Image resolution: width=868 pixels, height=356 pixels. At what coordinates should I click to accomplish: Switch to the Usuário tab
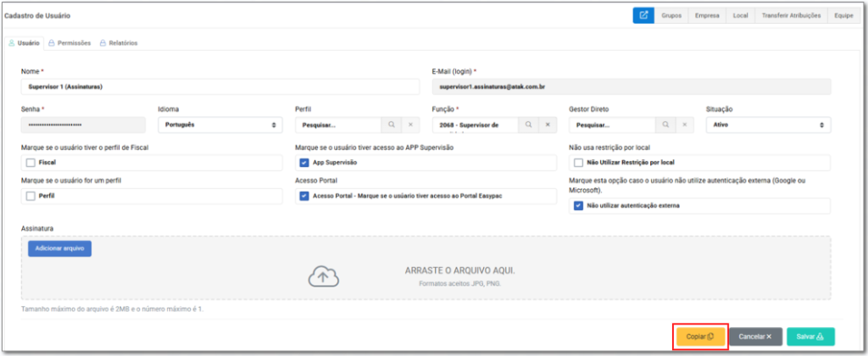pyautogui.click(x=25, y=42)
